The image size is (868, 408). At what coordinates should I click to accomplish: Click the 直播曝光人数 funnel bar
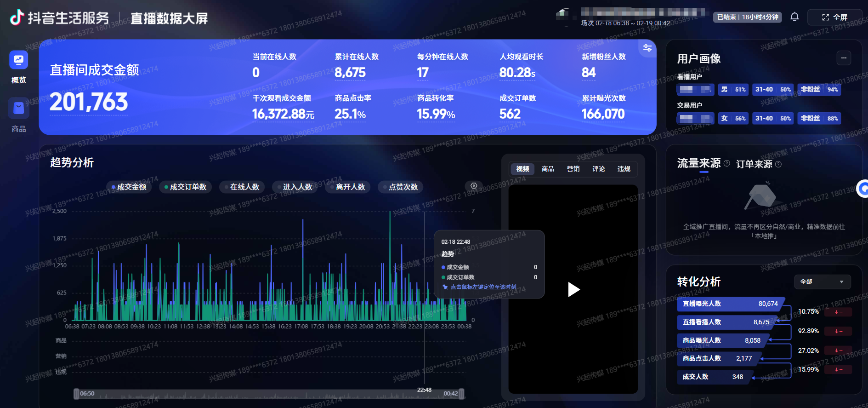731,304
